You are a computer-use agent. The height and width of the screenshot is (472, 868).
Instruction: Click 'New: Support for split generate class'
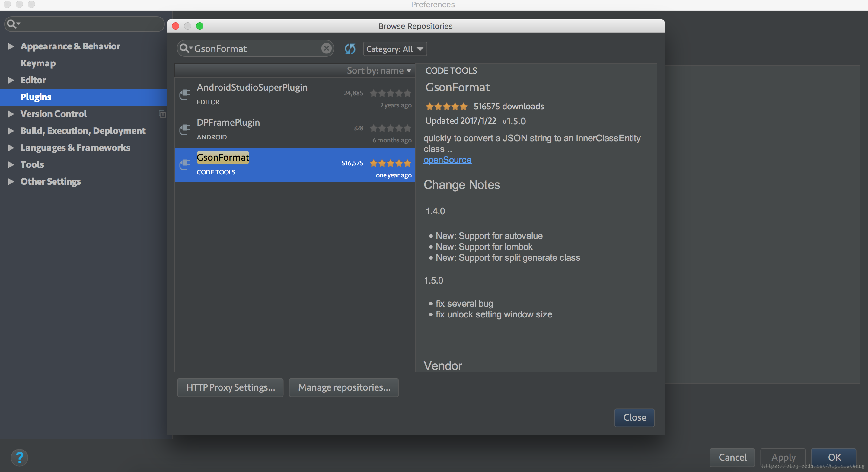tap(508, 258)
